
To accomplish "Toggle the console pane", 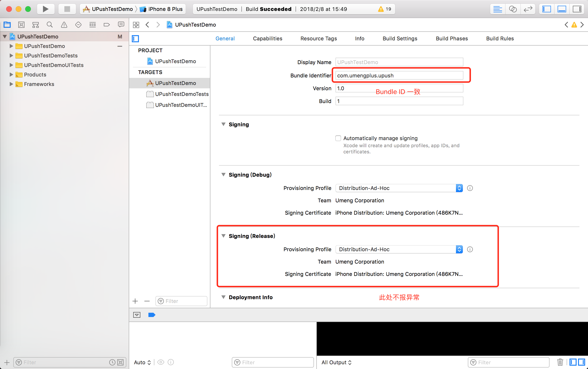I will tap(582, 362).
